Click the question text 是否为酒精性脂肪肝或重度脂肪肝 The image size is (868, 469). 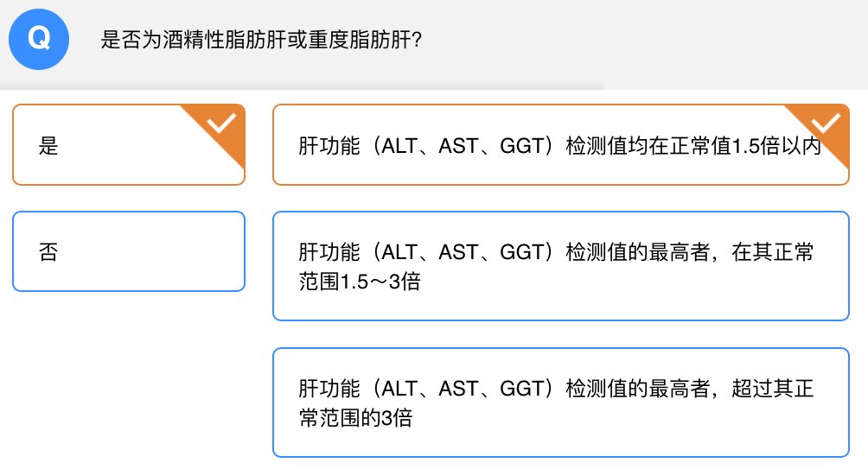(x=261, y=41)
